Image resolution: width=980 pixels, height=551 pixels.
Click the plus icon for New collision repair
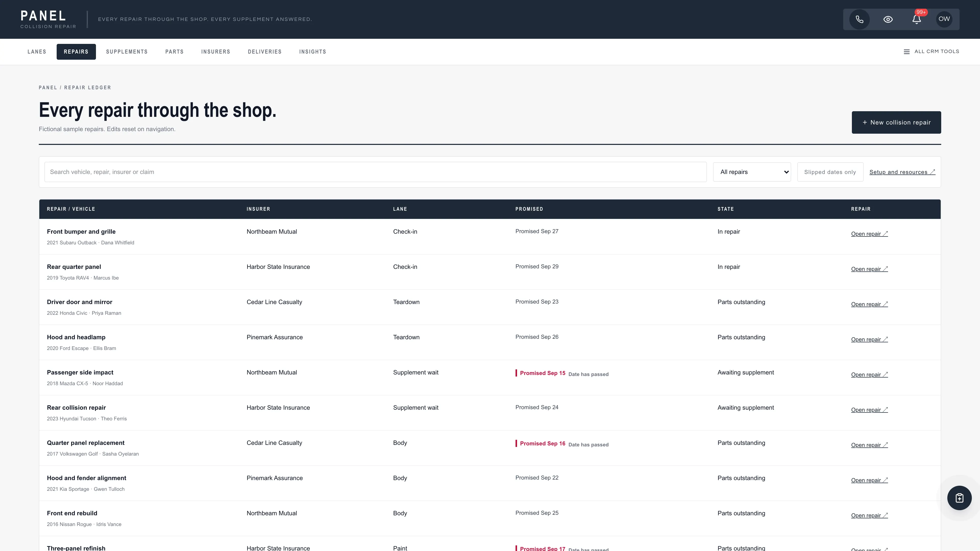pos(865,122)
